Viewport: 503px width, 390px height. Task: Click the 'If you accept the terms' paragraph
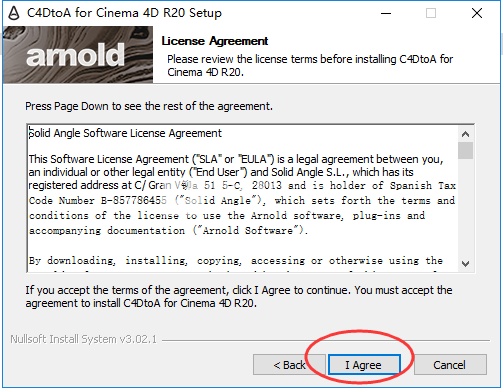coord(239,297)
